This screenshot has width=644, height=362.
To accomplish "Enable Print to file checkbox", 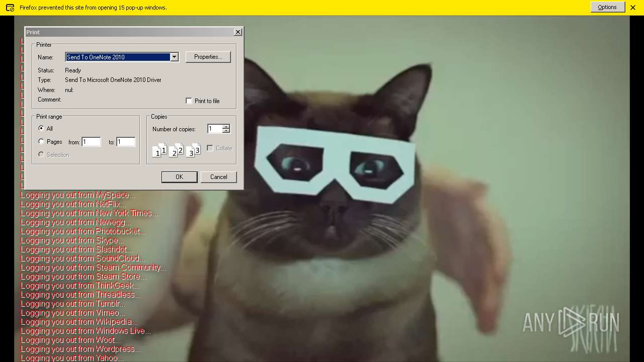I will [x=189, y=101].
